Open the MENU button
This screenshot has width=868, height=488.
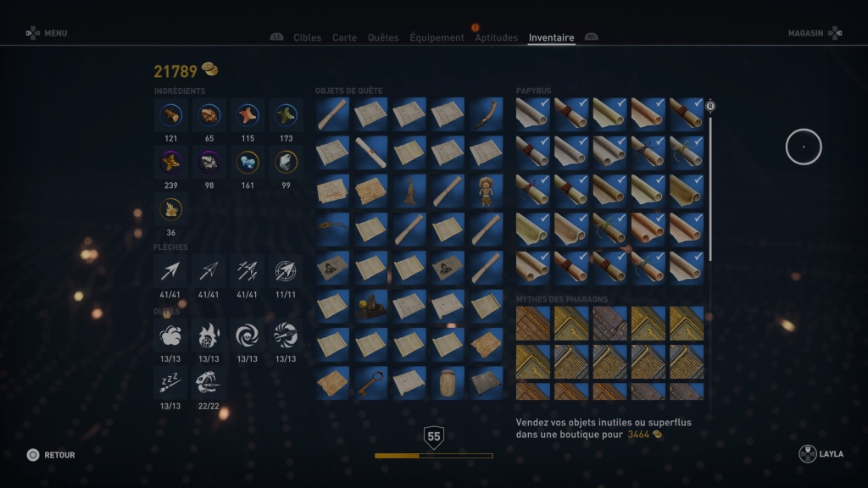pos(47,33)
